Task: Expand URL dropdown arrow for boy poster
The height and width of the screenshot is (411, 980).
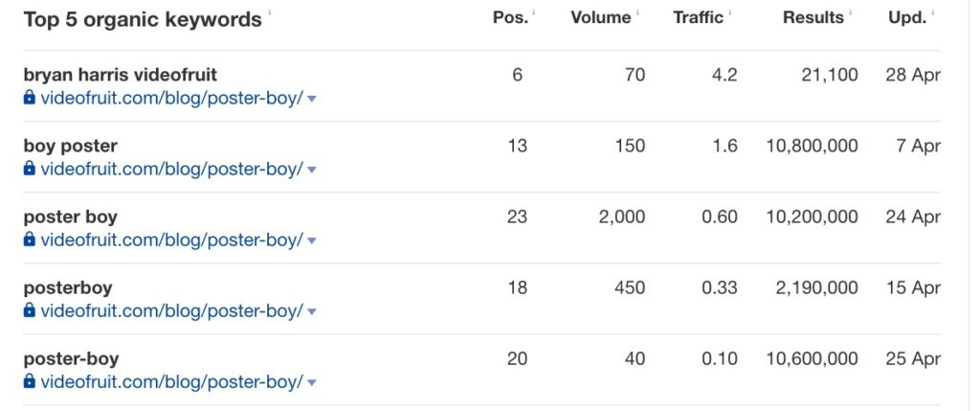Action: 312,170
